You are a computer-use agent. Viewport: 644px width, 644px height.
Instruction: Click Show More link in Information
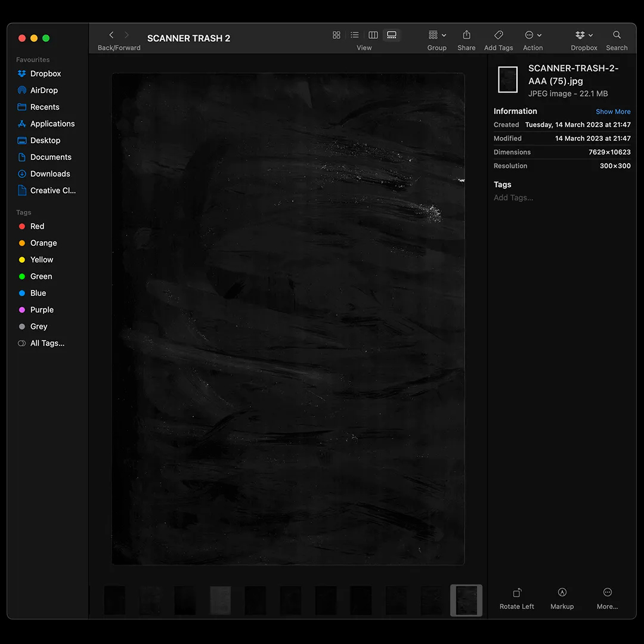(x=613, y=112)
